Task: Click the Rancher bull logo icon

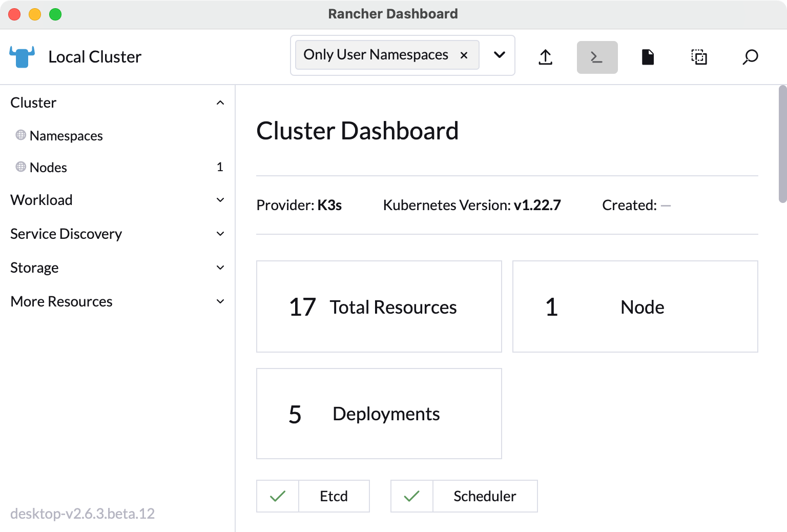Action: (x=22, y=57)
